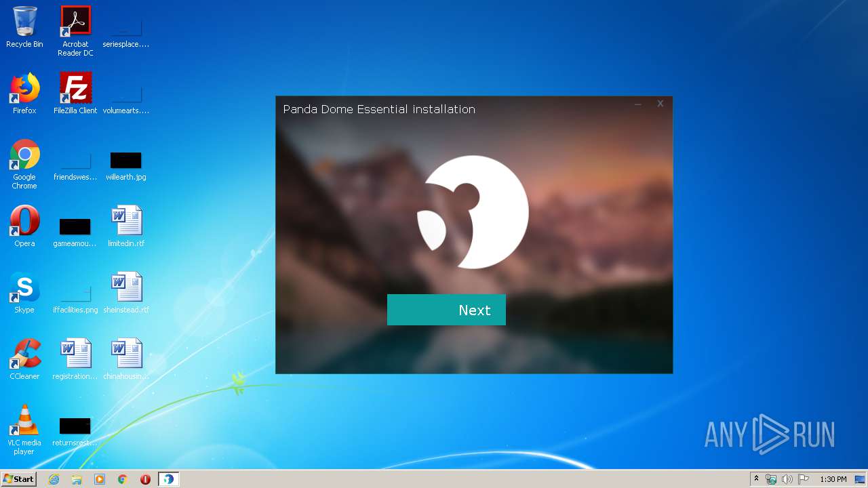This screenshot has width=868, height=488.
Task: Select limitedin.rtf document
Action: (x=126, y=226)
